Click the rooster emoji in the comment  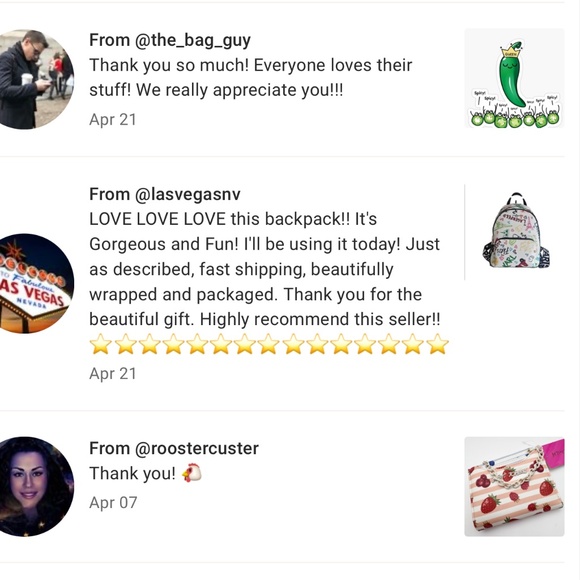[x=192, y=473]
